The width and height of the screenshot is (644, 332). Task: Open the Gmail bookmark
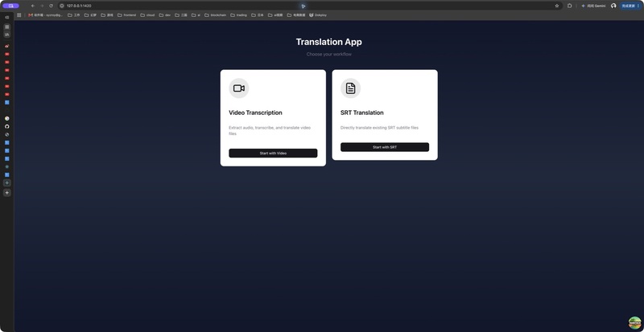[x=46, y=15]
